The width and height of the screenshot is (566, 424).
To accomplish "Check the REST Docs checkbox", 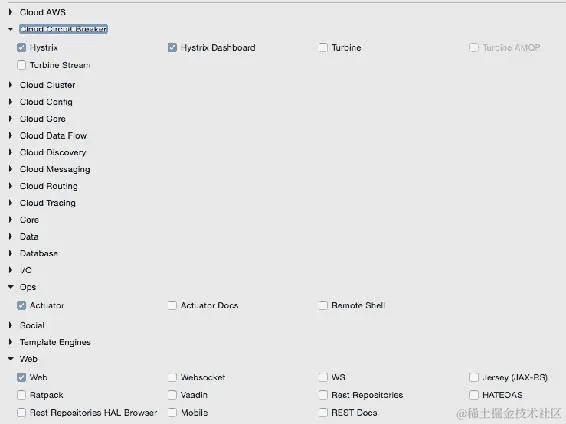I will (x=323, y=412).
